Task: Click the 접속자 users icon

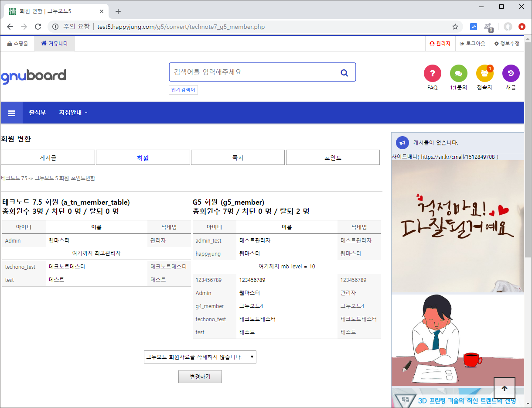Action: [484, 73]
